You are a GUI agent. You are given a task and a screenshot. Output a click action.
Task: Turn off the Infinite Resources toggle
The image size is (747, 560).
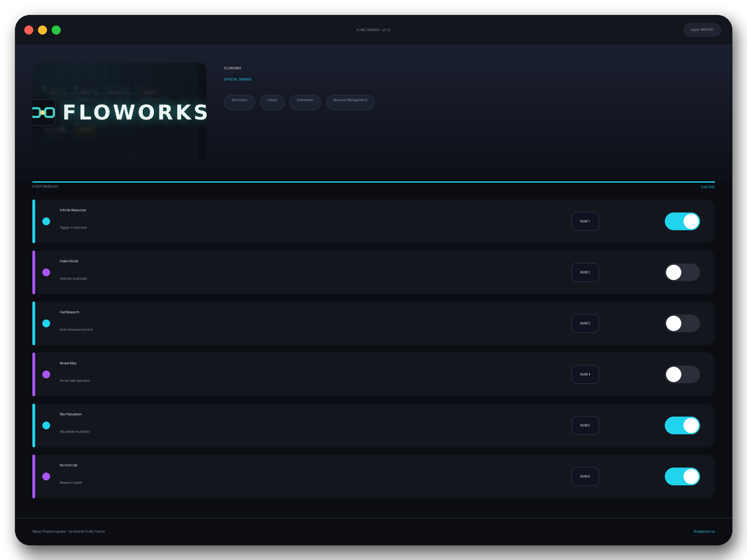[x=682, y=222]
